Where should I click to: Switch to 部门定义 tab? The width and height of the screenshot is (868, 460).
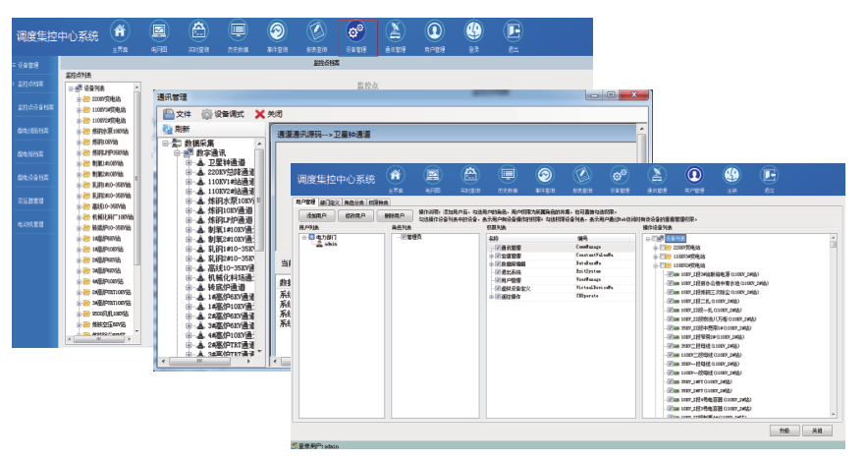[x=330, y=201]
